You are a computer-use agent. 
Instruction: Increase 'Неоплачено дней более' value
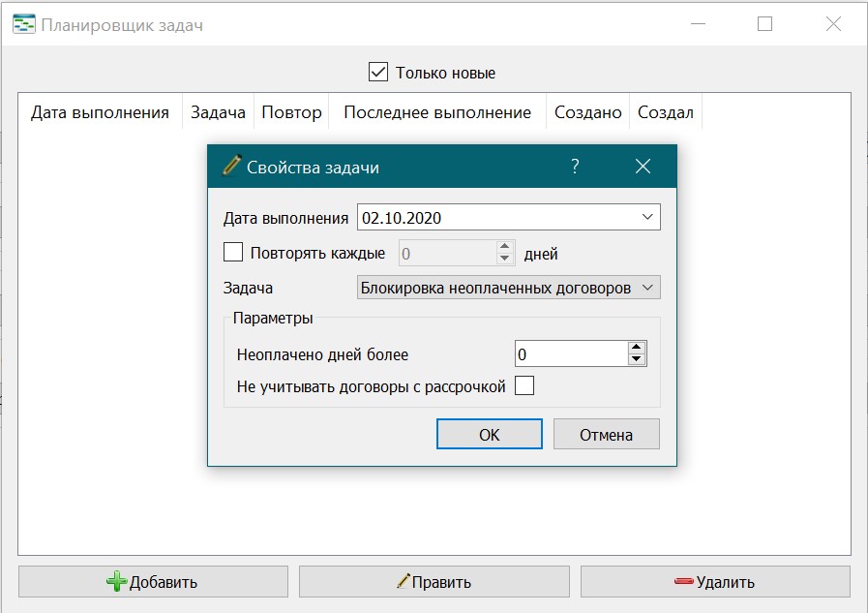637,348
